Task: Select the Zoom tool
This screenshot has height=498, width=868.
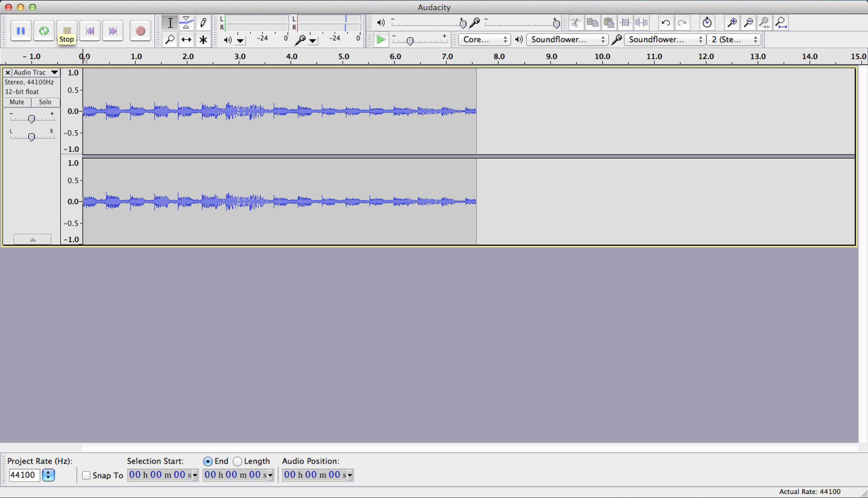Action: [x=170, y=40]
